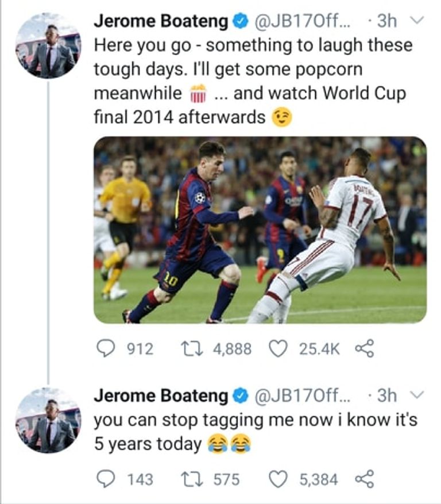Screen dimensions: 441x504
Task: Open the football match photo
Action: 260,230
